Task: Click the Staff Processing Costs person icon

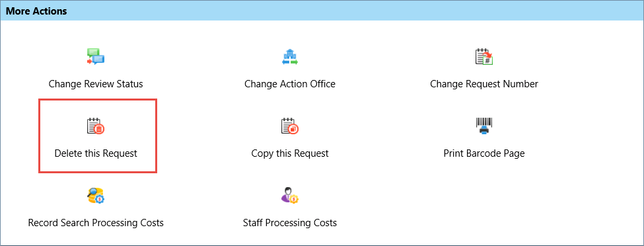Action: [289, 195]
